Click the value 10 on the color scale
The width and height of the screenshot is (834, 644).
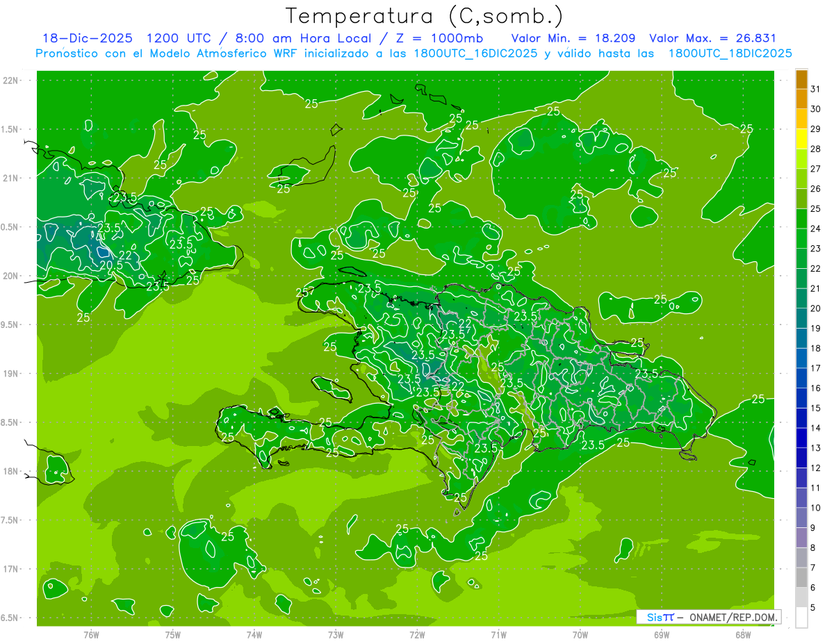(x=816, y=508)
